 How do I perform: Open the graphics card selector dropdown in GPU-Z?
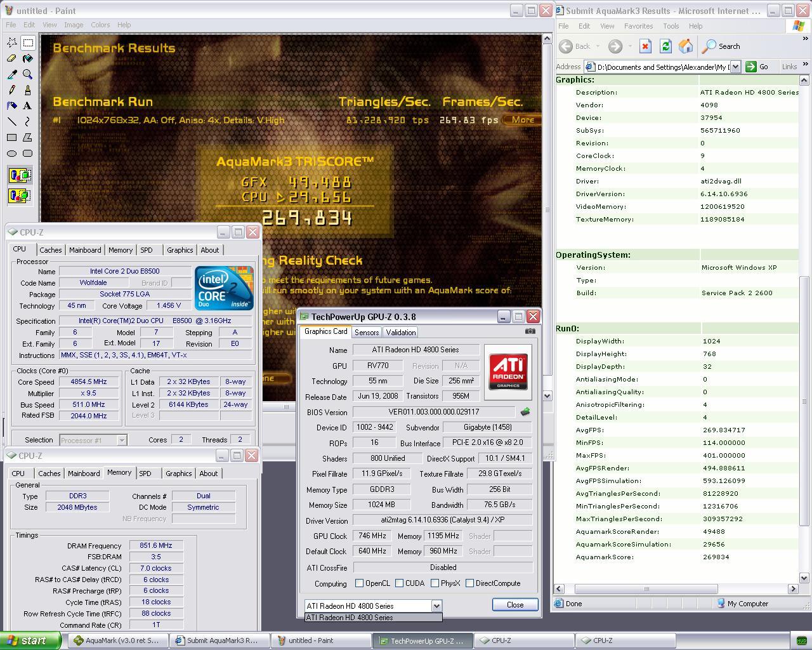[436, 606]
